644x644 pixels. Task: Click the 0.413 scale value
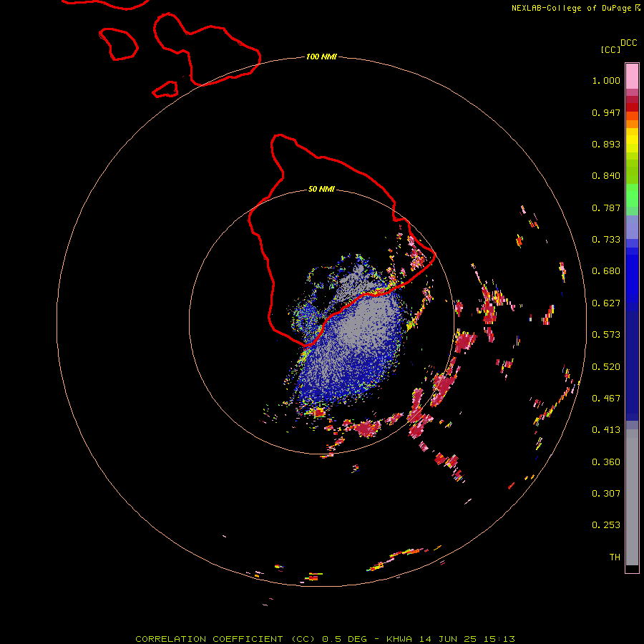(606, 430)
